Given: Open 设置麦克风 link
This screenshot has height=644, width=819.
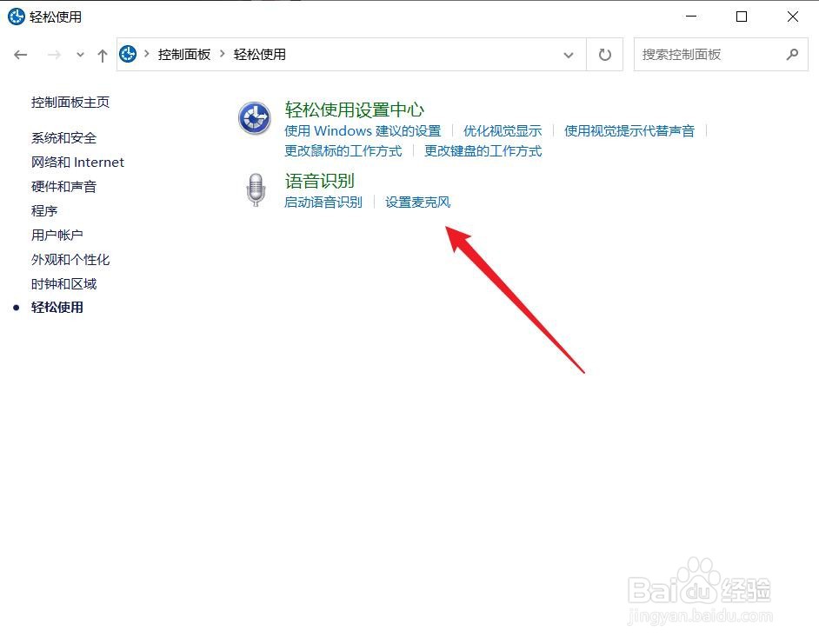Looking at the screenshot, I should [418, 202].
